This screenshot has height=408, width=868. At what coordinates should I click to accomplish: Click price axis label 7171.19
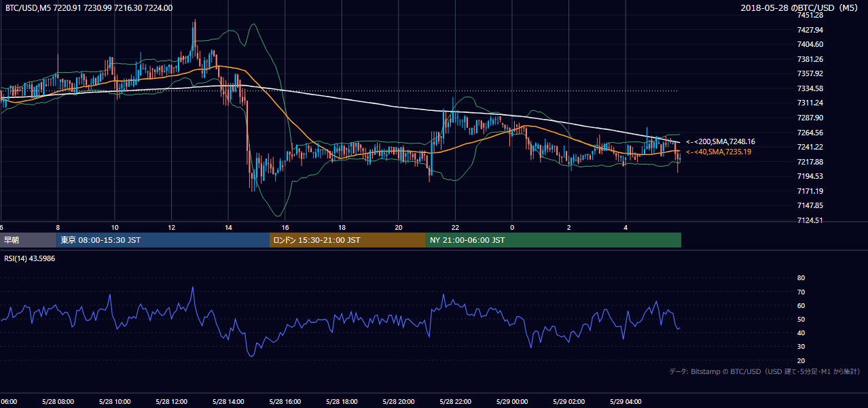coord(810,191)
